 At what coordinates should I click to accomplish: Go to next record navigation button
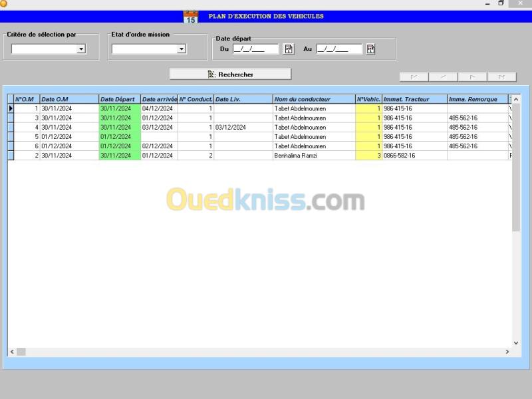click(x=472, y=77)
